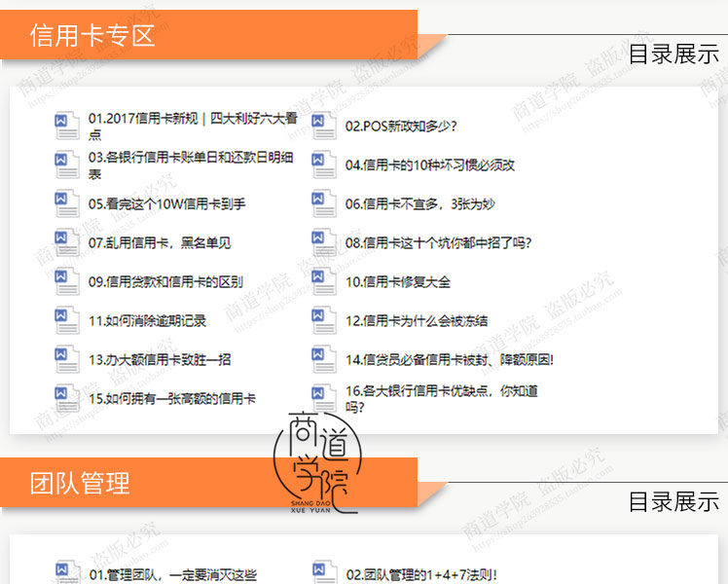Click Word icon for 16.各大银行信用卡优缺点
This screenshot has height=584, width=728.
pyautogui.click(x=324, y=398)
